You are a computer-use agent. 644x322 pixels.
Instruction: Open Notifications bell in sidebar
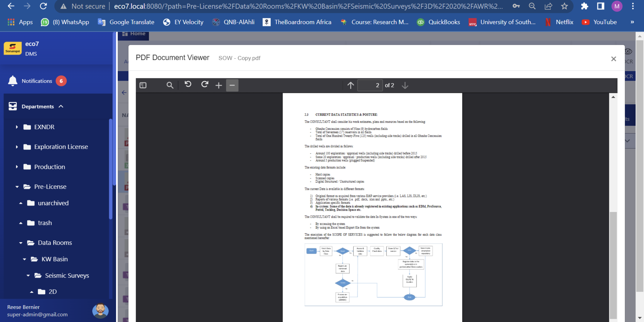pyautogui.click(x=13, y=81)
